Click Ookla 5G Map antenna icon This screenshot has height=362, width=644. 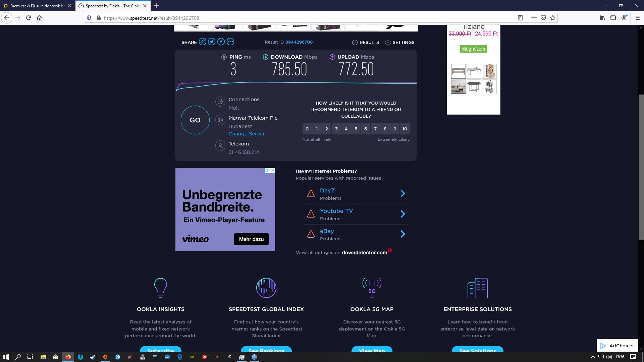tap(372, 288)
